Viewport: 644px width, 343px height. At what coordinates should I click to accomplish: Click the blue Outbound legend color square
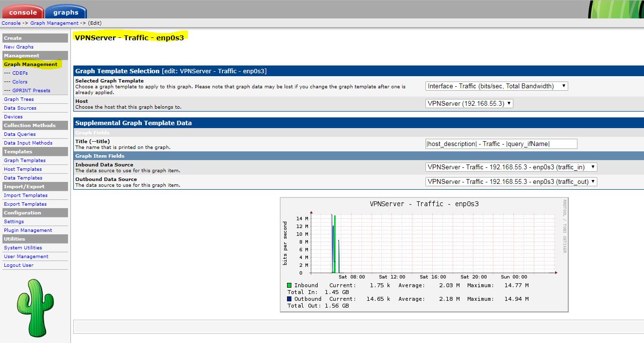[x=289, y=299]
